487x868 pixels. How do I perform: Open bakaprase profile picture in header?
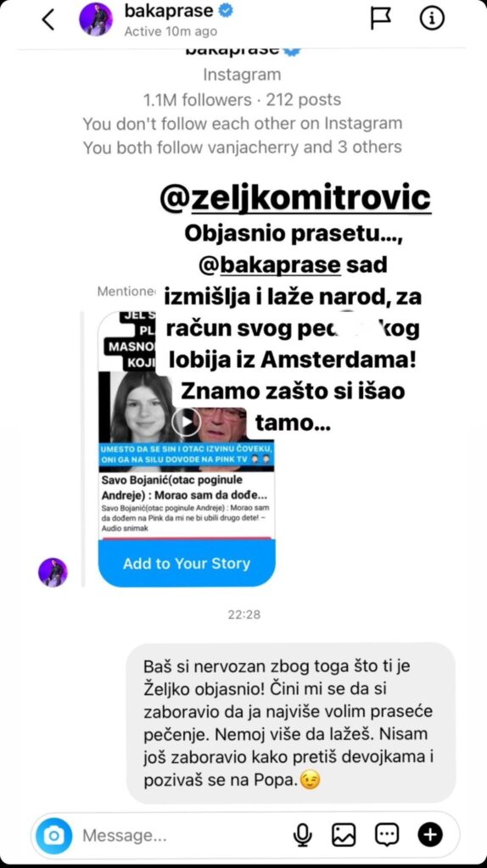[x=96, y=19]
